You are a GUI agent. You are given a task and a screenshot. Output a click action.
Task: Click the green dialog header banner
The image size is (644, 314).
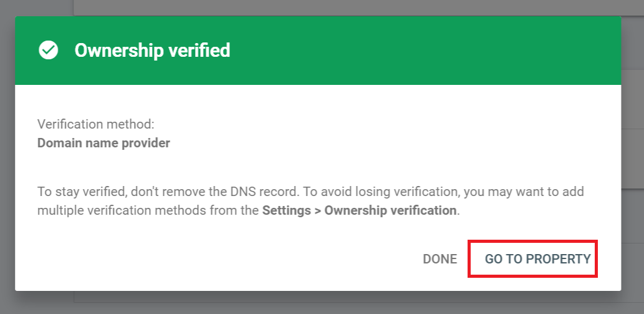(x=405, y=50)
